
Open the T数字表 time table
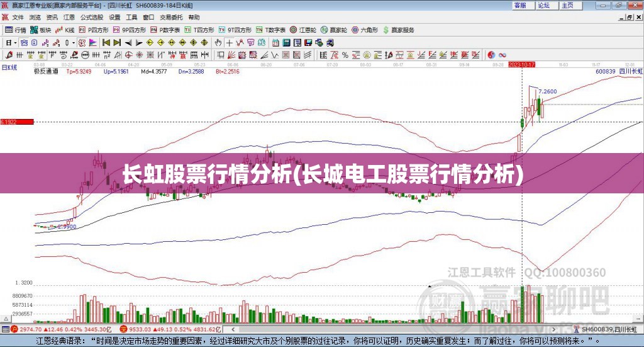click(x=270, y=30)
